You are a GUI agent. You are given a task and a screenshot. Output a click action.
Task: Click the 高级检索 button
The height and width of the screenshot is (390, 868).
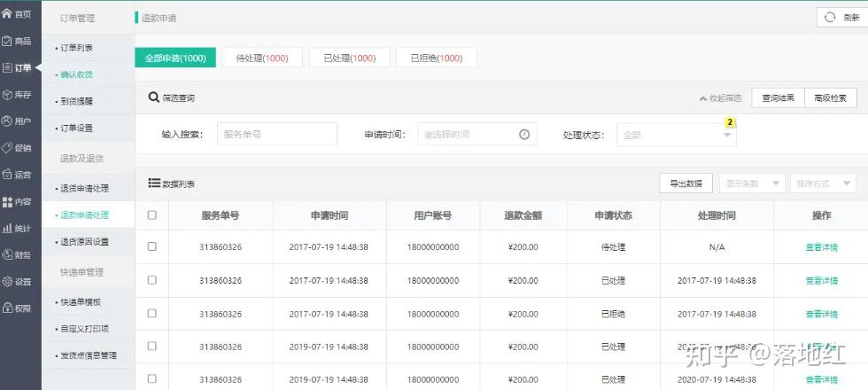tap(831, 98)
